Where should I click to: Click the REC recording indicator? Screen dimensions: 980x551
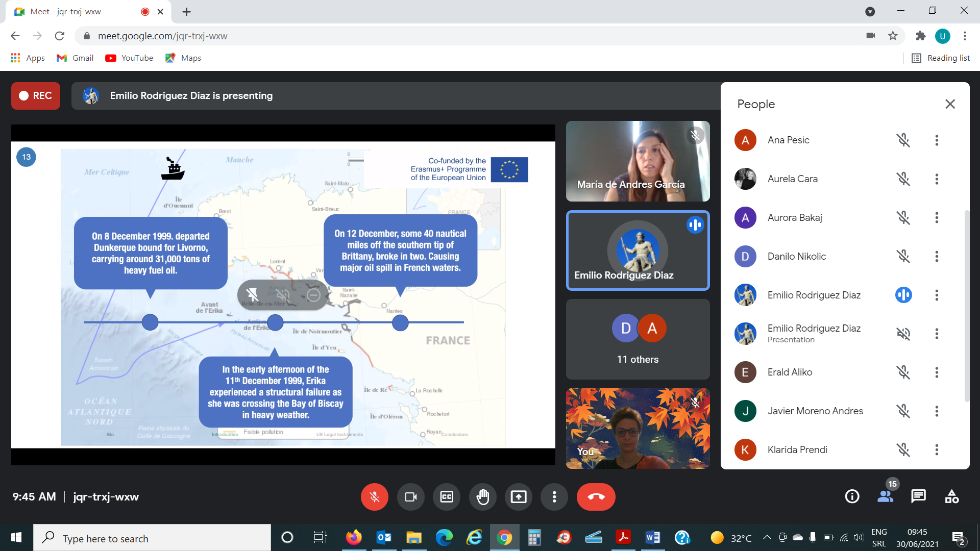[x=36, y=96]
